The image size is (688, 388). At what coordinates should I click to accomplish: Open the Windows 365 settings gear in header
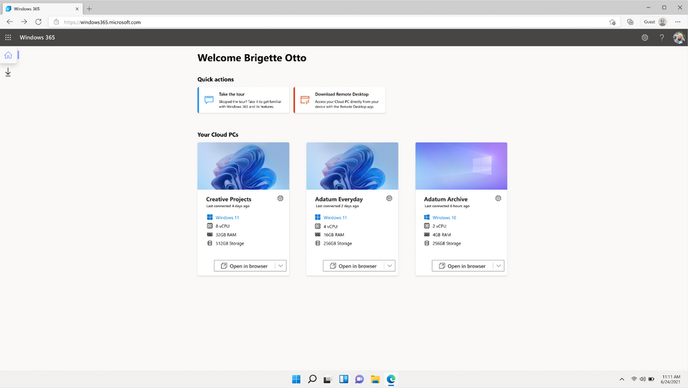(x=645, y=37)
